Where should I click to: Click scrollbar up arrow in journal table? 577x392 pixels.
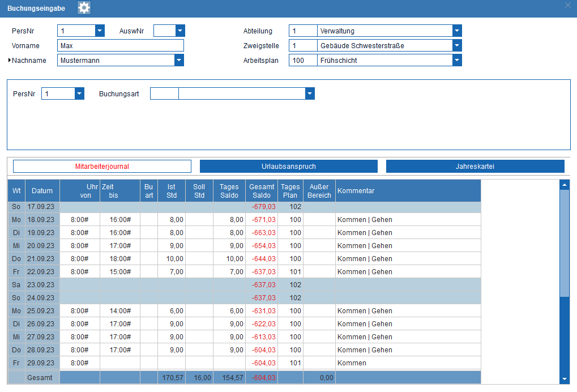tap(565, 184)
